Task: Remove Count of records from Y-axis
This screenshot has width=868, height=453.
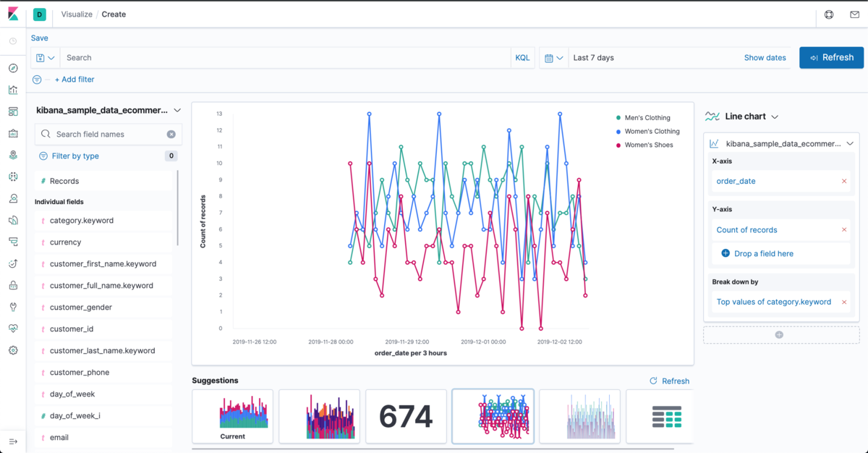Action: click(x=844, y=229)
